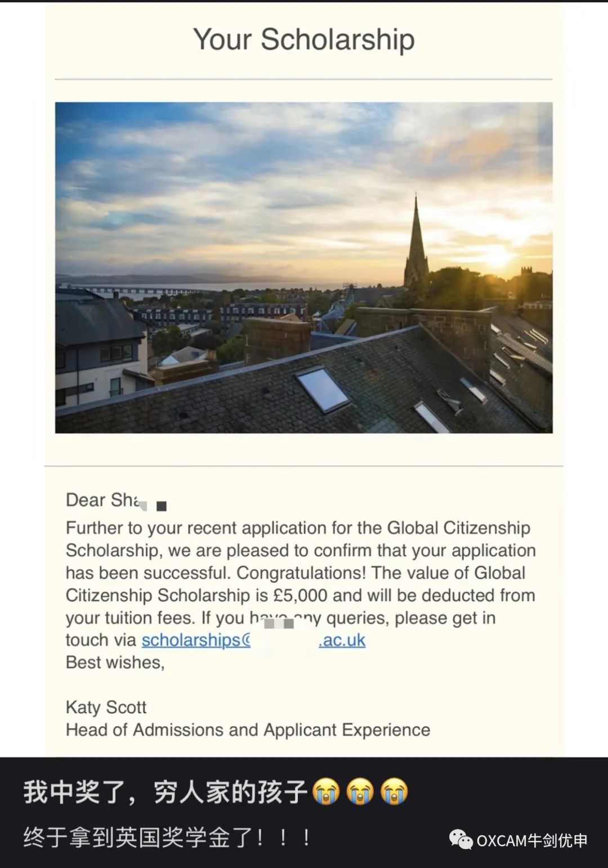The image size is (608, 868).
Task: Click the large skylight window on roof
Action: (322, 390)
